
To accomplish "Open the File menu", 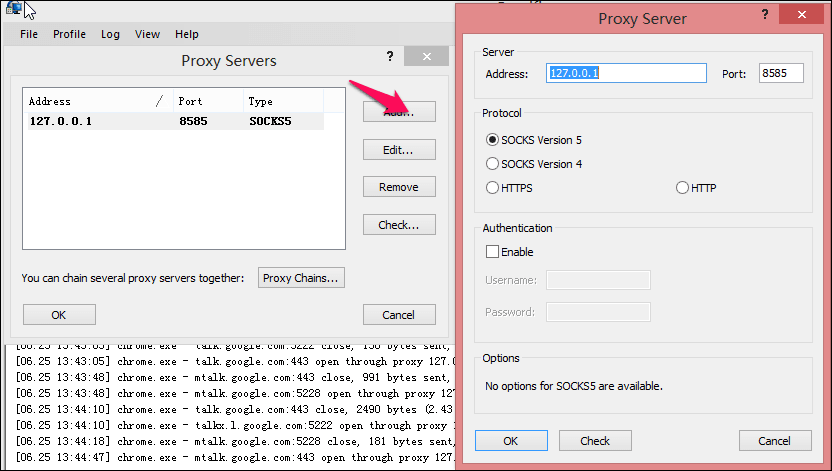I will pos(29,34).
